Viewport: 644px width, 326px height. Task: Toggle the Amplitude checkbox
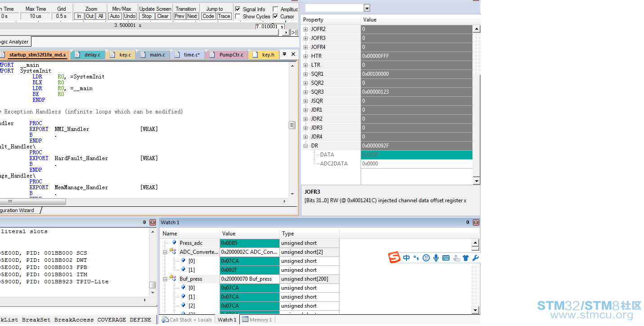tap(275, 9)
